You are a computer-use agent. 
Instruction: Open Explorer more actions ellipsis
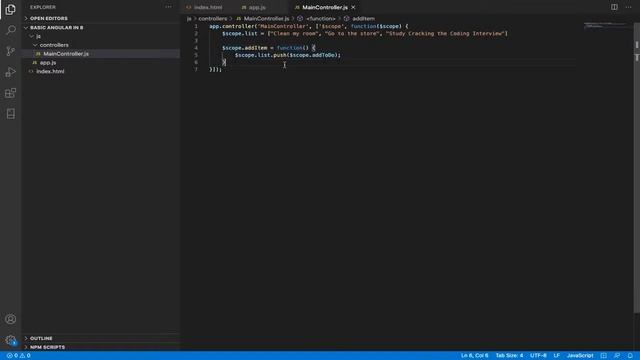click(x=169, y=7)
